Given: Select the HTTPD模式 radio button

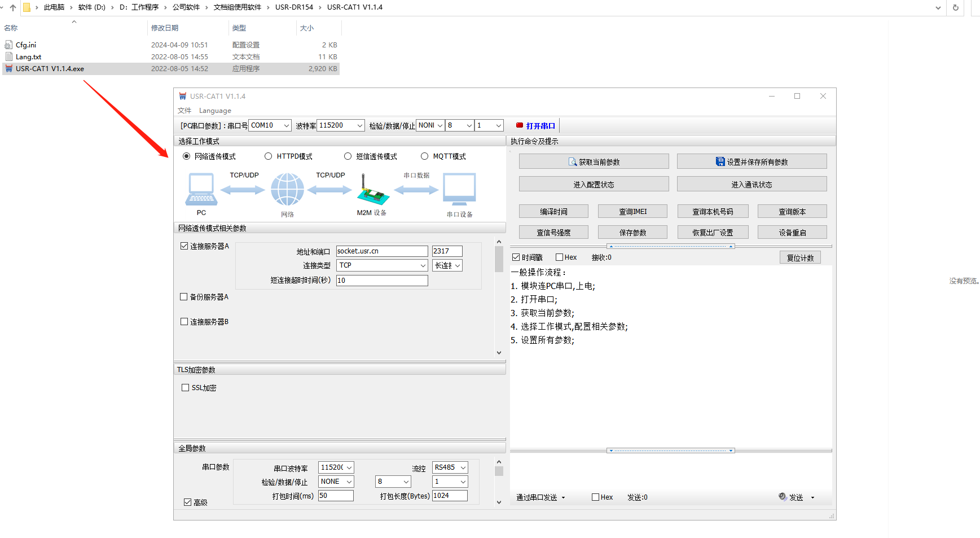Looking at the screenshot, I should click(x=269, y=156).
